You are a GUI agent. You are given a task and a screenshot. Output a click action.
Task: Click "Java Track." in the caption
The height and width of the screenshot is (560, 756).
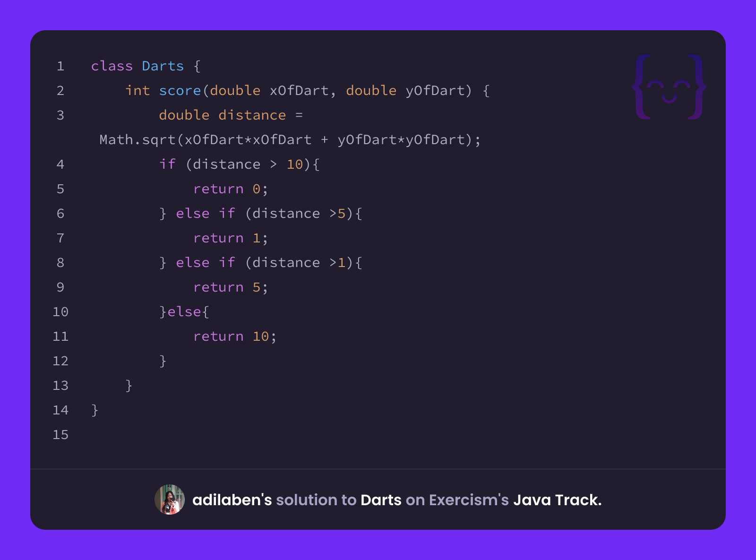tap(558, 500)
